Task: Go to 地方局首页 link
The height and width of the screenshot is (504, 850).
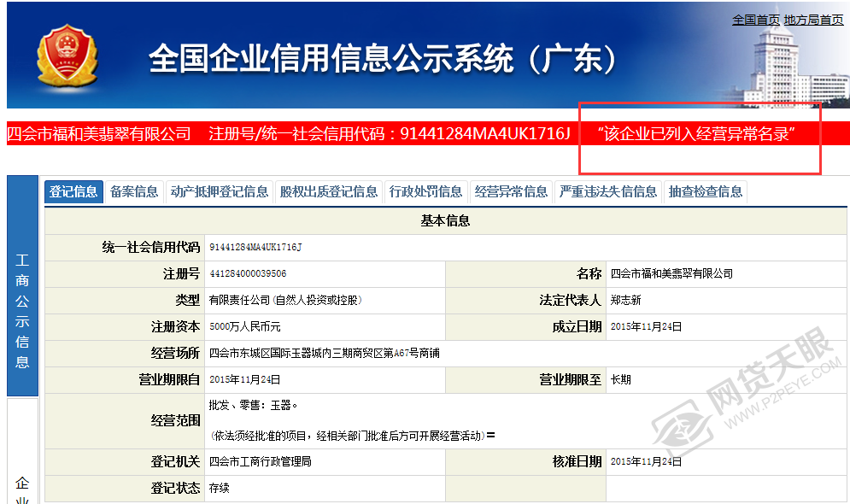Action: 813,20
